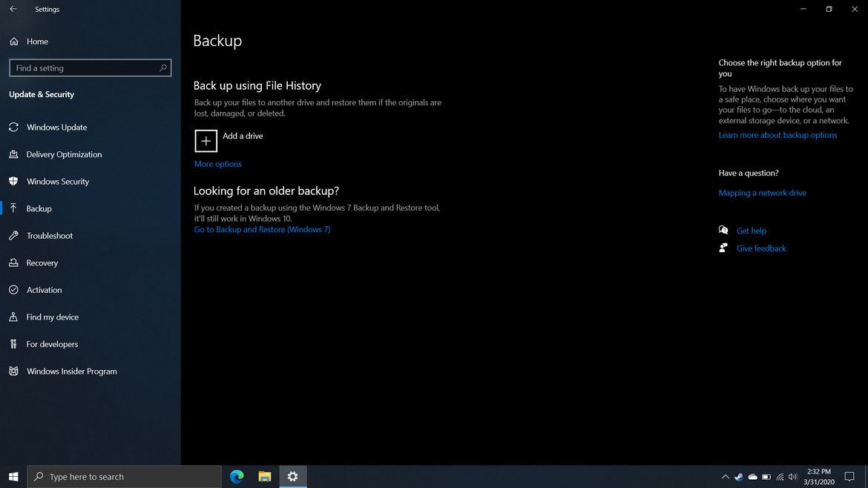The image size is (868, 488).
Task: Click the volume speaker icon
Action: coord(793,477)
